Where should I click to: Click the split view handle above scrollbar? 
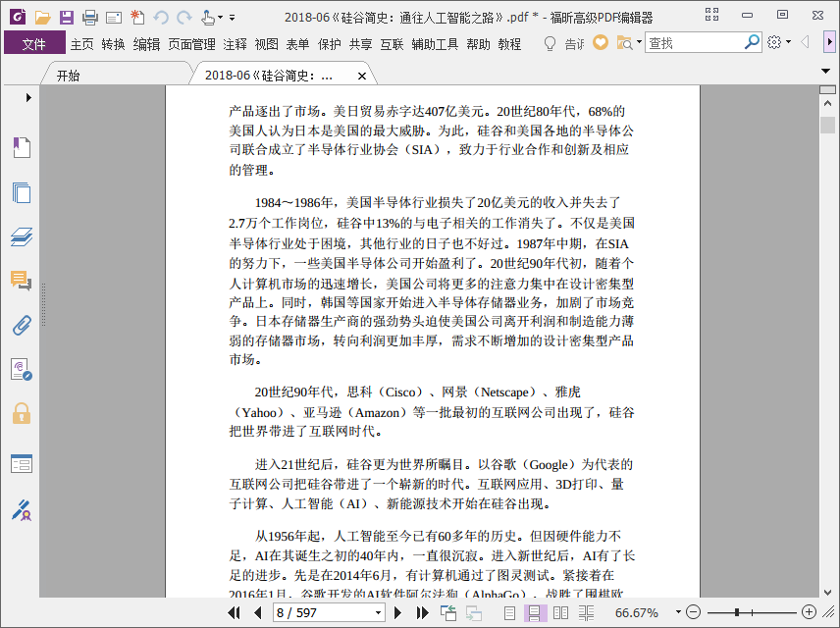(x=827, y=89)
